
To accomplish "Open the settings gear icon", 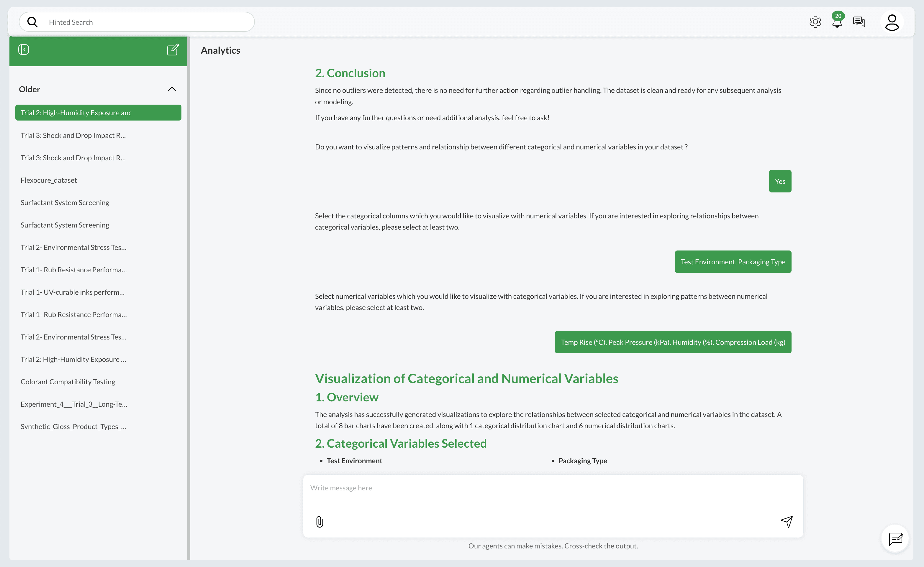I will pos(815,22).
